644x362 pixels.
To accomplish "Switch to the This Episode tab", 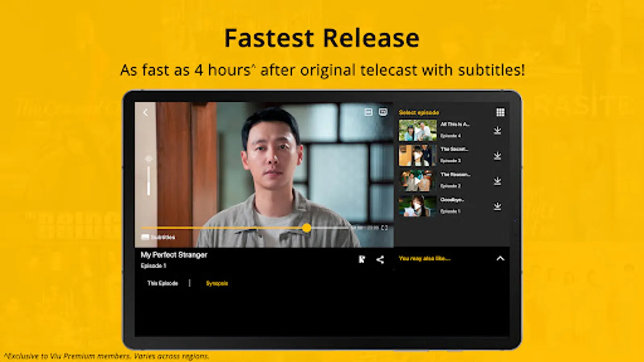I will click(163, 283).
